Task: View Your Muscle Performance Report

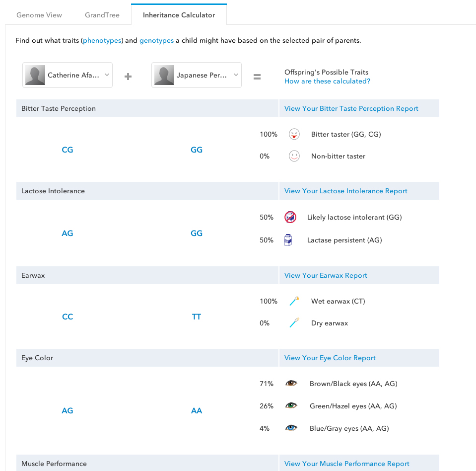Action: 346,463
